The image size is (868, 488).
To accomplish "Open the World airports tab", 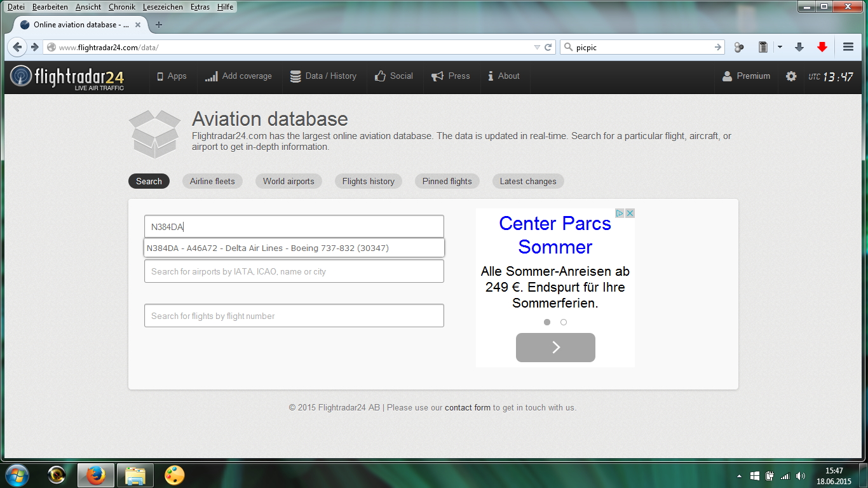I will [x=288, y=181].
